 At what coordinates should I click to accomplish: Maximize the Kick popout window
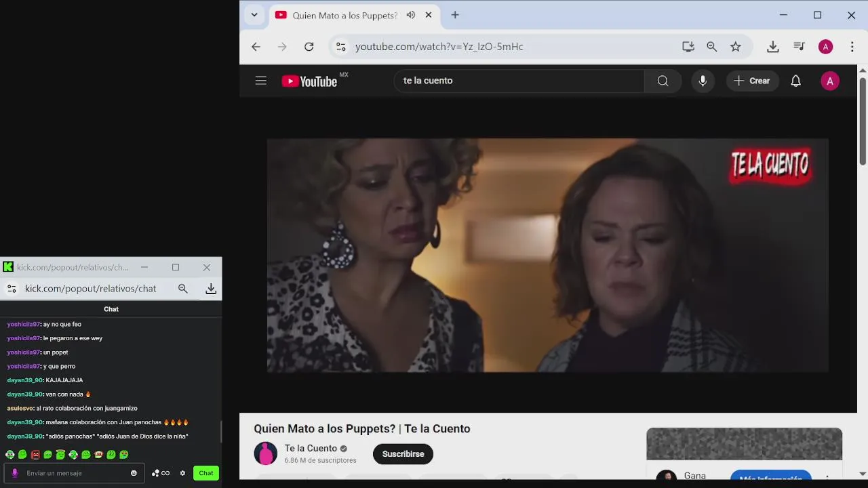(176, 267)
